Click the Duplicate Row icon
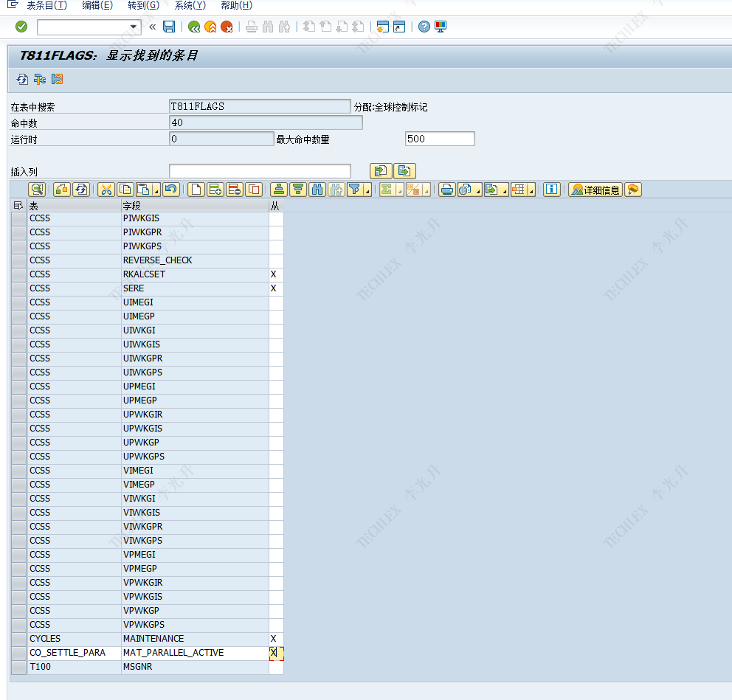Image resolution: width=732 pixels, height=700 pixels. [x=254, y=190]
